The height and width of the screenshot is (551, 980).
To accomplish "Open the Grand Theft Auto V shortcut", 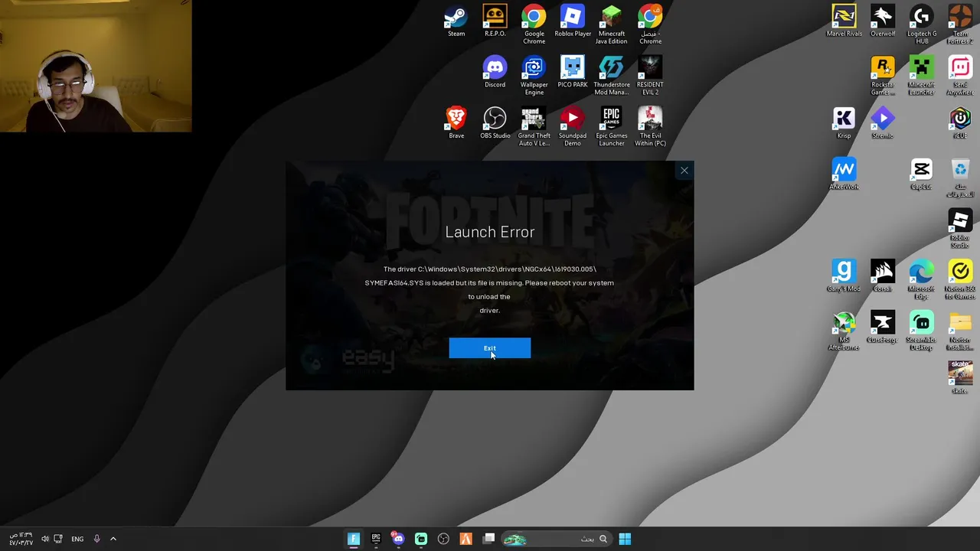I will [534, 127].
